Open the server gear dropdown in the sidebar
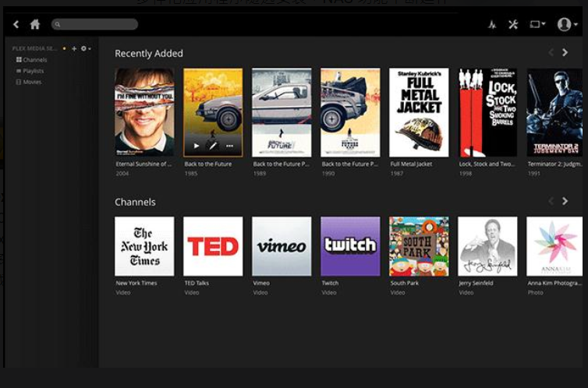 (x=85, y=48)
